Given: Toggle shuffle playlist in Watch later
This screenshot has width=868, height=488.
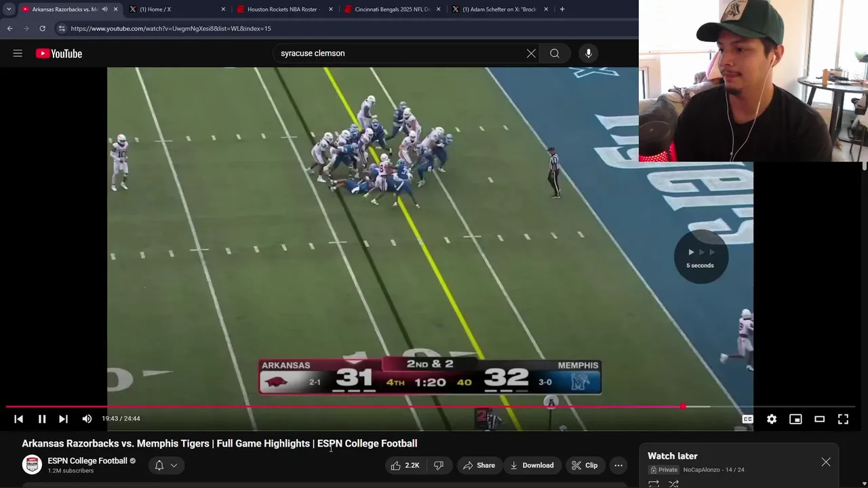Looking at the screenshot, I should 674,484.
